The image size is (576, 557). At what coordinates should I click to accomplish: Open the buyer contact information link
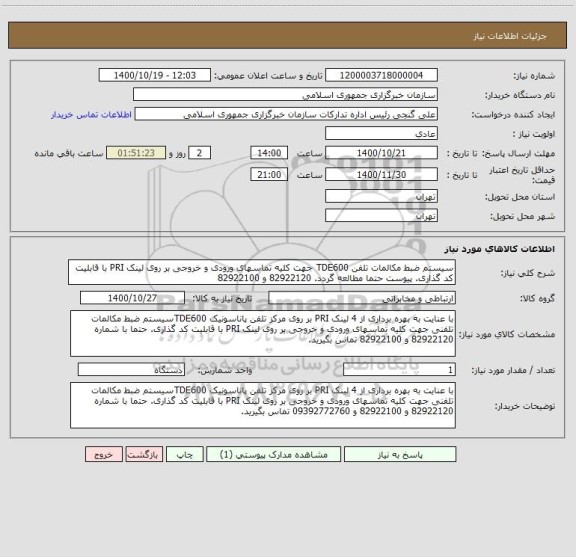[x=91, y=115]
